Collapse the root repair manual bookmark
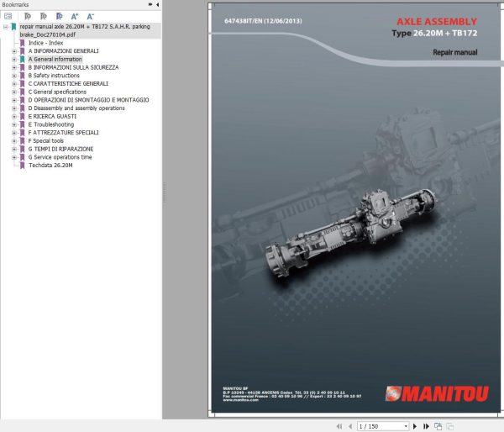 click(6, 27)
